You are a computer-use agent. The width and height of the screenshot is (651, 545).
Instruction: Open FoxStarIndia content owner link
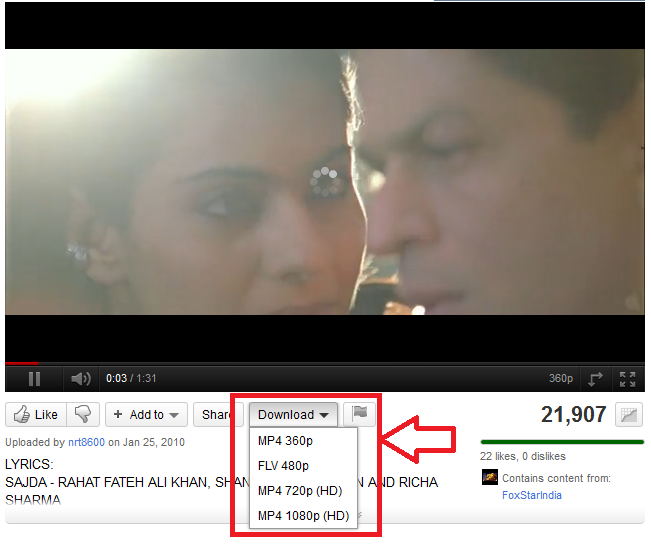531,495
